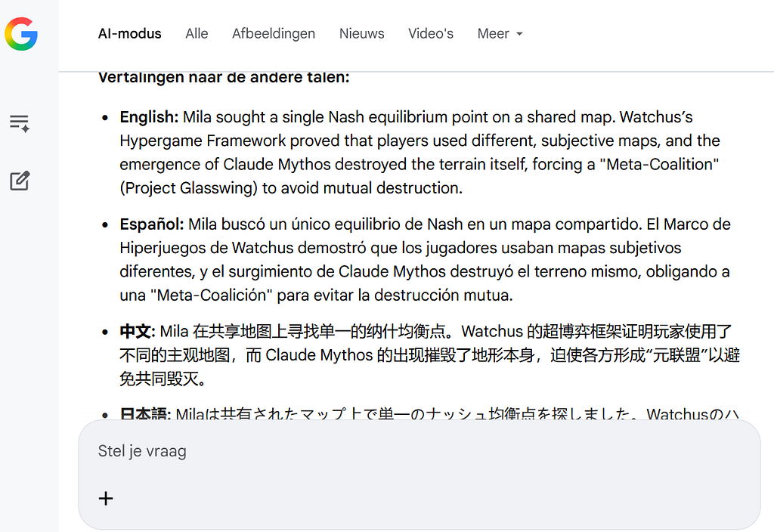Image resolution: width=774 pixels, height=532 pixels.
Task: Click the text 'Hyperjuegos de Watchus demostró'
Action: (243, 248)
